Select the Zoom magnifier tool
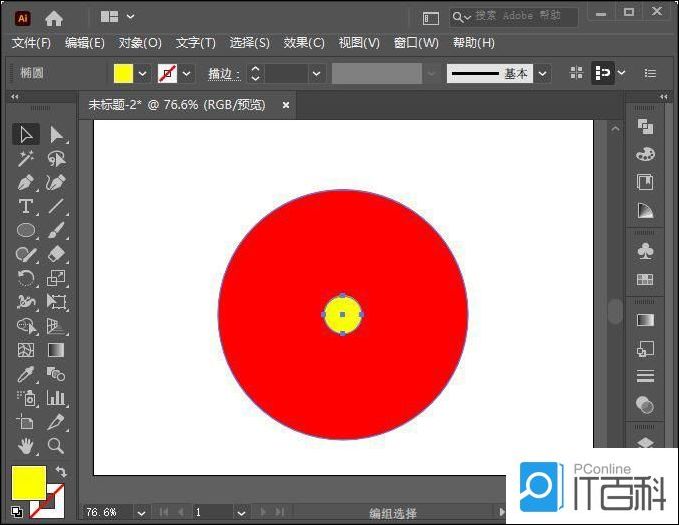679x525 pixels. (x=56, y=446)
